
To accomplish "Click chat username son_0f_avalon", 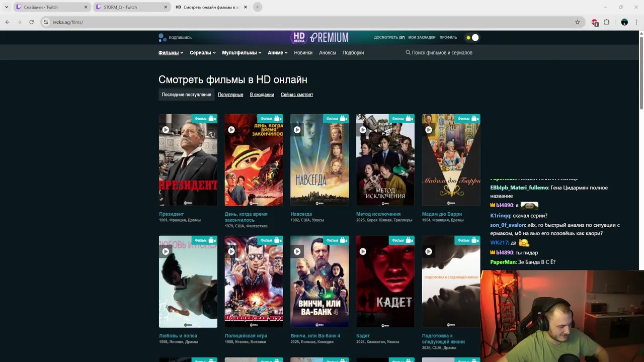I will coord(508,225).
